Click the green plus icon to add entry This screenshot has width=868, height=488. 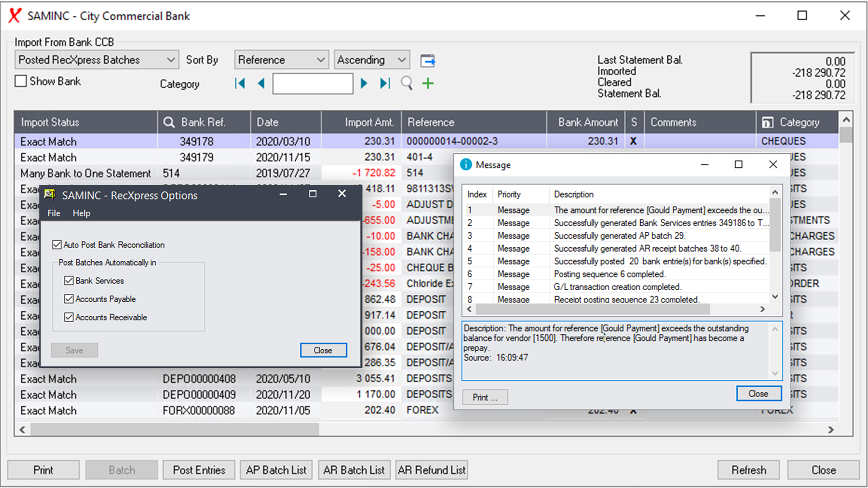(427, 83)
